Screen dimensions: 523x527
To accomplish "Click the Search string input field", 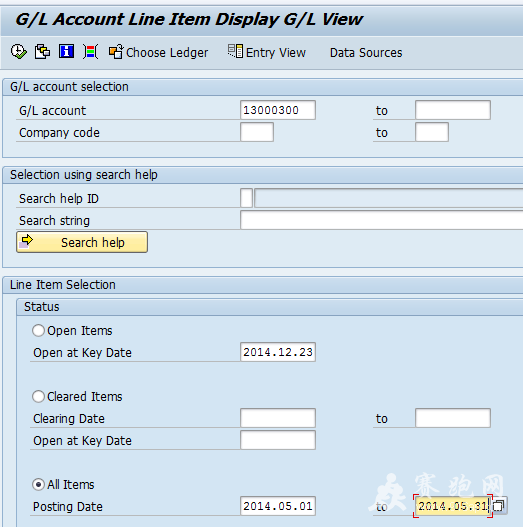I will tap(381, 220).
